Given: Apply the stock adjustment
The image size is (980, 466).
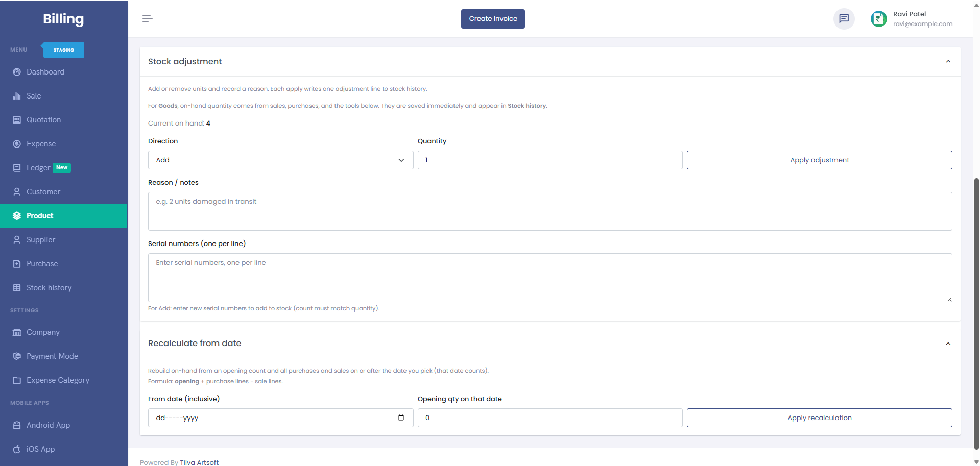Looking at the screenshot, I should coord(819,160).
